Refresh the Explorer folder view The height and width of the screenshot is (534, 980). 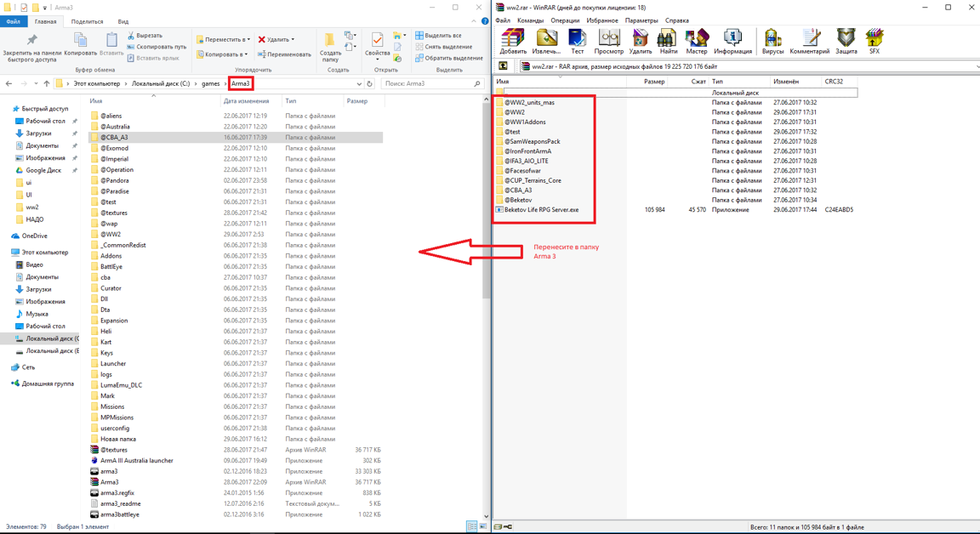pos(370,83)
